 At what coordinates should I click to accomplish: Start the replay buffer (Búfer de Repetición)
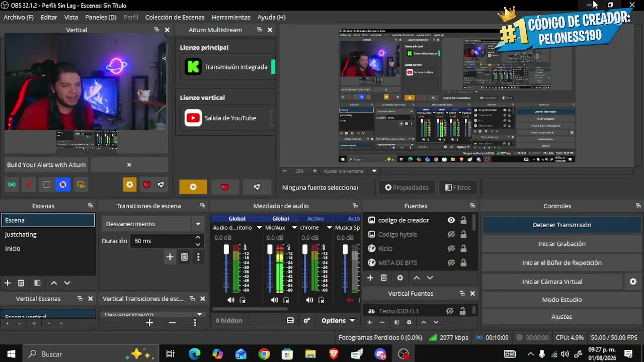pyautogui.click(x=562, y=262)
